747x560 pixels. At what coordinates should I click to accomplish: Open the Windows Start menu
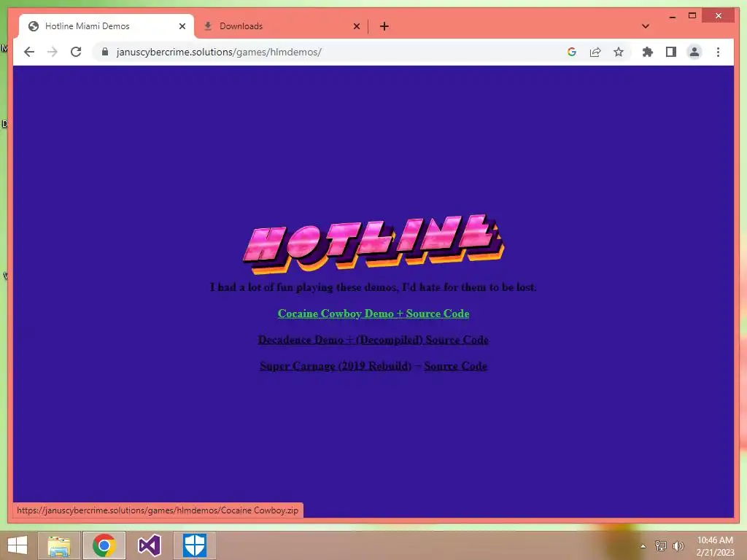pyautogui.click(x=18, y=545)
